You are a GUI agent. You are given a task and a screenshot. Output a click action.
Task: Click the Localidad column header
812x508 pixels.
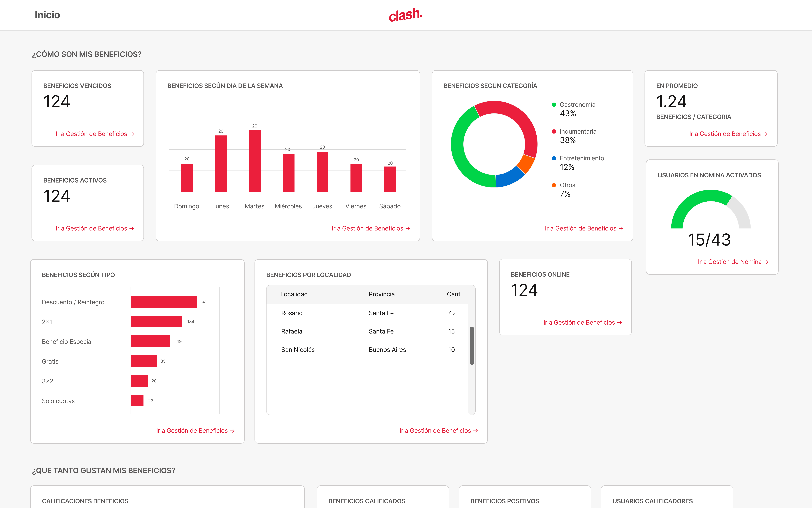(x=294, y=294)
